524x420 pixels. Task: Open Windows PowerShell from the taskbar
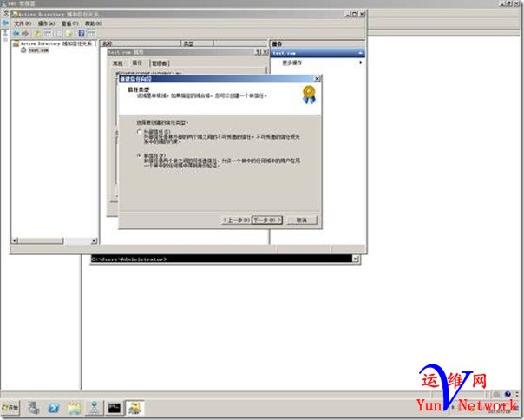pos(54,408)
